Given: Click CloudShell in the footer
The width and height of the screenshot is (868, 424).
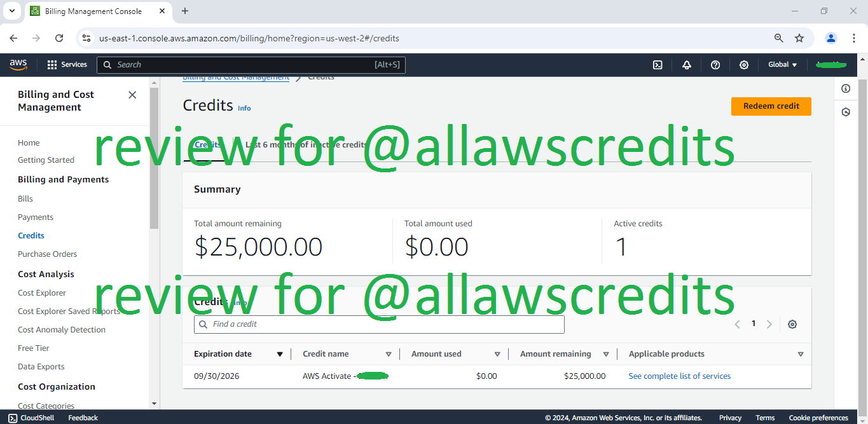Looking at the screenshot, I should point(31,418).
